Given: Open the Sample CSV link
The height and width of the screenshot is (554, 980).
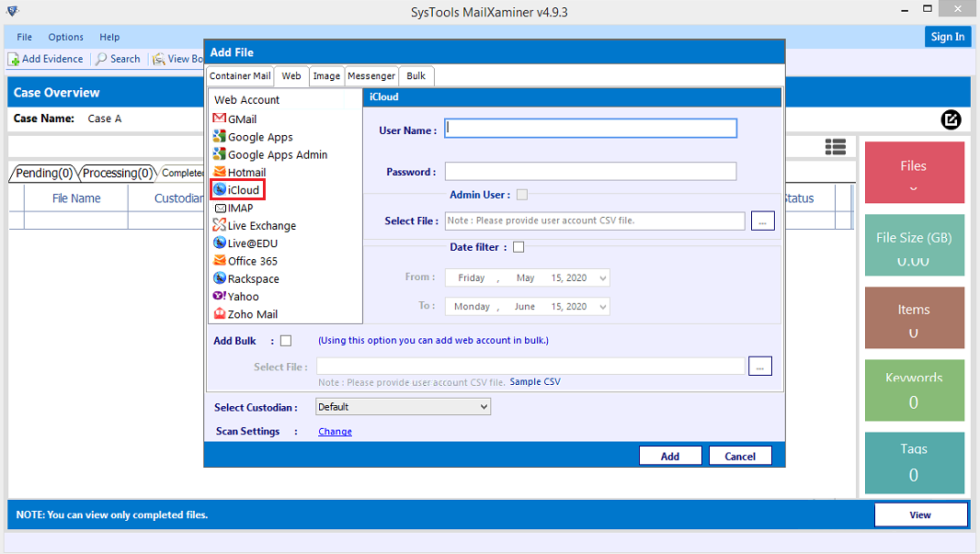Looking at the screenshot, I should pyautogui.click(x=535, y=381).
